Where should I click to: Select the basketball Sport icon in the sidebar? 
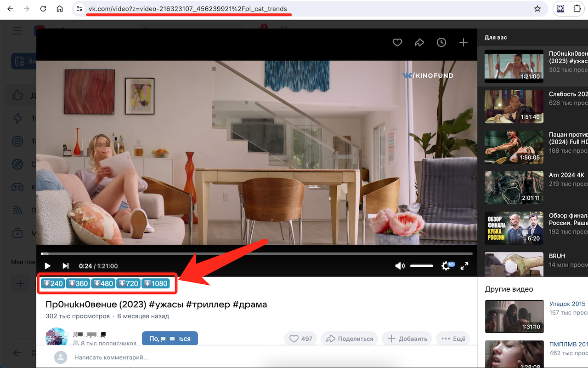tap(17, 164)
